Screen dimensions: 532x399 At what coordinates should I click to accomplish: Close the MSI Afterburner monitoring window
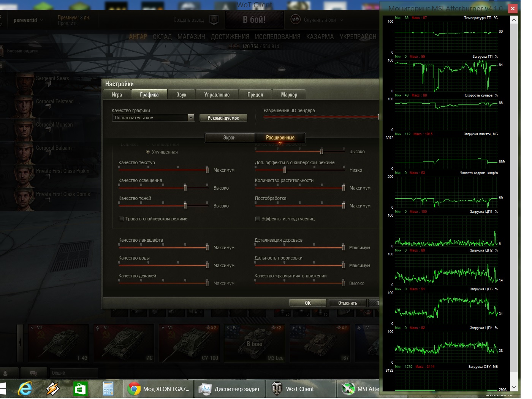pyautogui.click(x=513, y=8)
